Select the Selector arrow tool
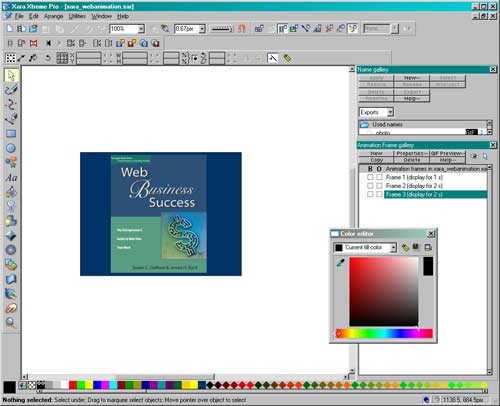 [x=11, y=75]
